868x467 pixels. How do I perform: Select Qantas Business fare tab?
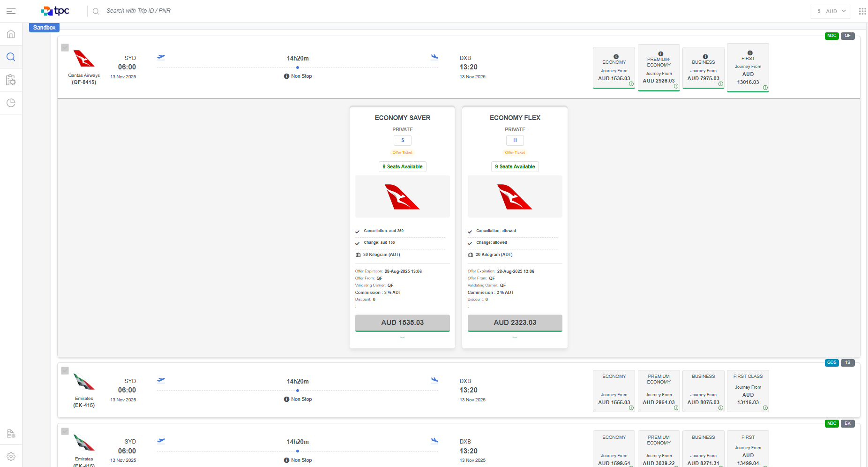coord(703,68)
